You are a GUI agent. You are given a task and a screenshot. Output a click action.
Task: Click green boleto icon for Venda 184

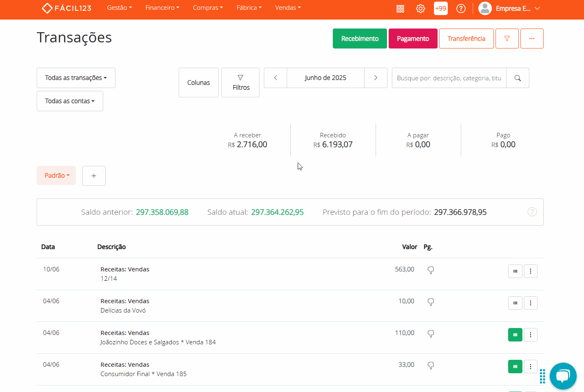tap(515, 335)
